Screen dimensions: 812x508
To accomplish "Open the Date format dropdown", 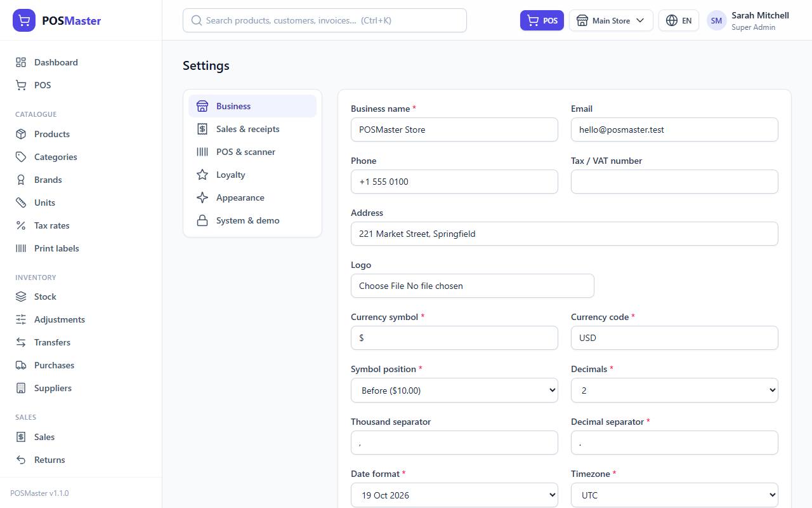I will [x=454, y=495].
